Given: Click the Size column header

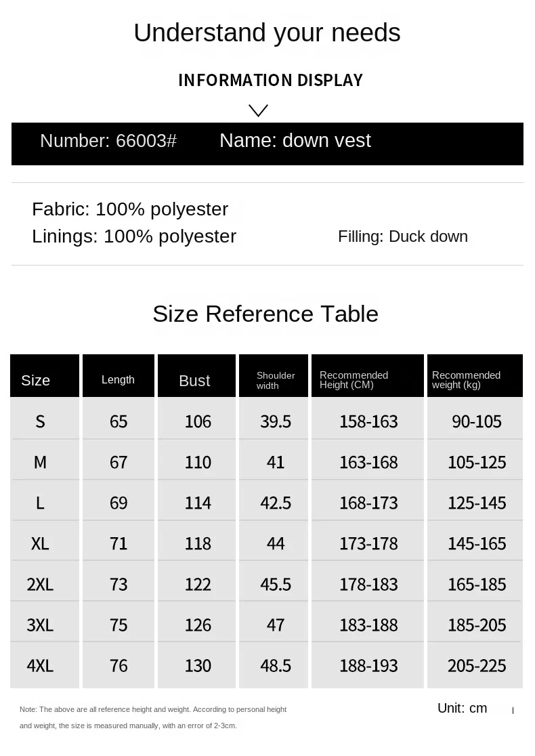Looking at the screenshot, I should (36, 380).
